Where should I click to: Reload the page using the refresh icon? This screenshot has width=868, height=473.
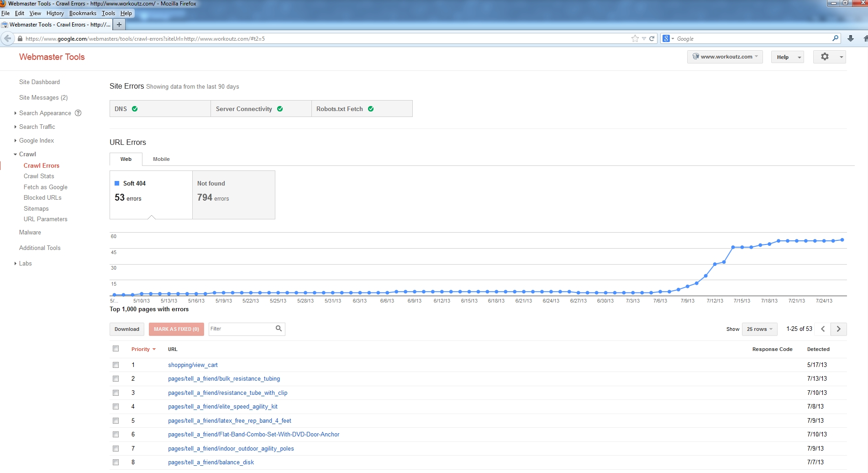coord(652,39)
